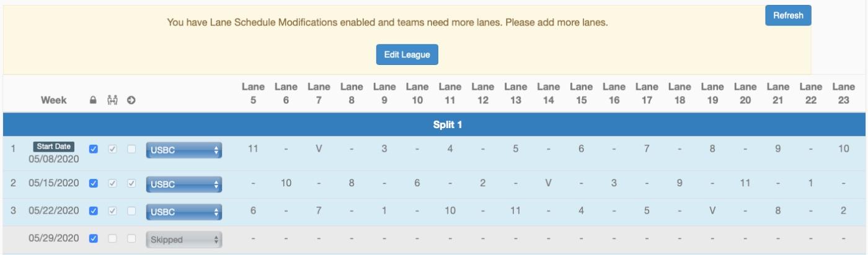
Task: Open the USBC dropdown for week 3
Action: click(x=184, y=212)
